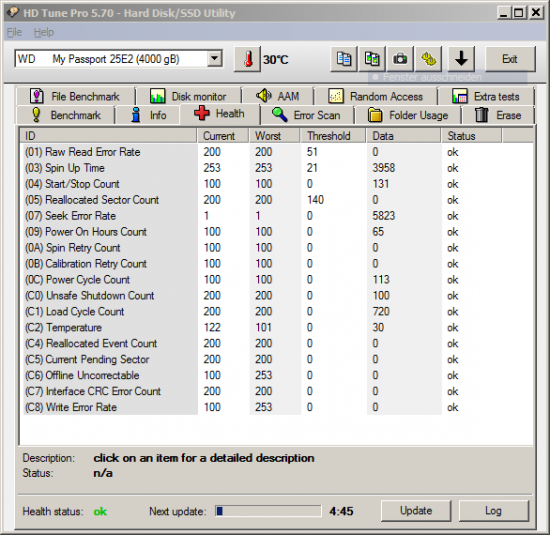The image size is (550, 535).
Task: Open the Help menu
Action: tap(44, 32)
